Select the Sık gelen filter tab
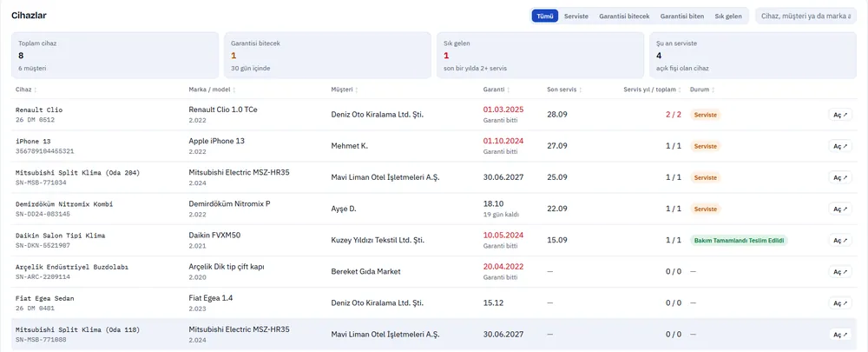The image size is (868, 352). tap(728, 16)
